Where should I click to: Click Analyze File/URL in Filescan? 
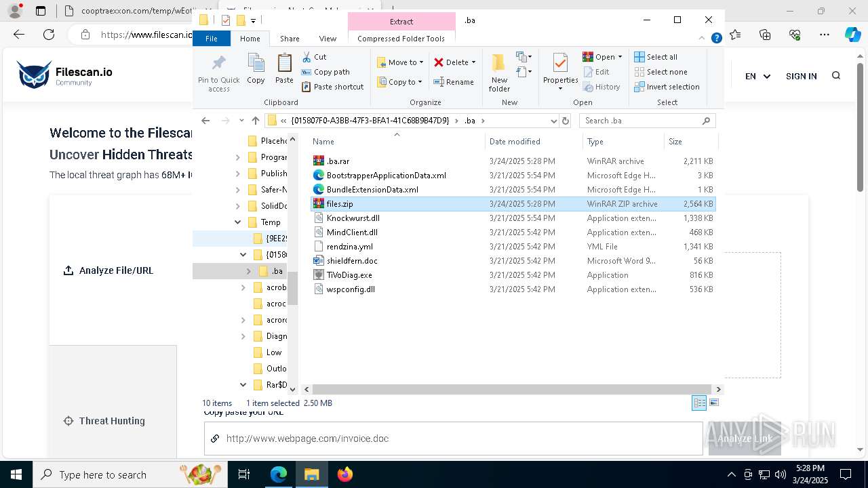pyautogui.click(x=108, y=270)
